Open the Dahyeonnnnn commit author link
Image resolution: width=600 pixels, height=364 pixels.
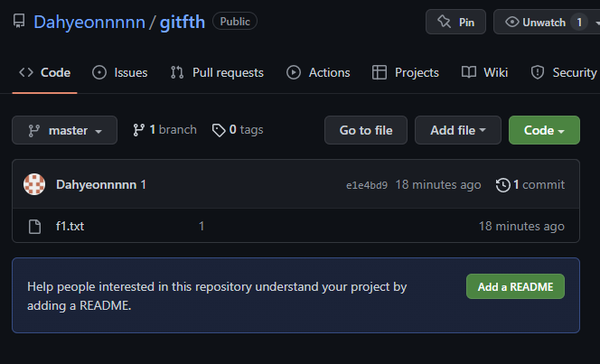click(97, 184)
